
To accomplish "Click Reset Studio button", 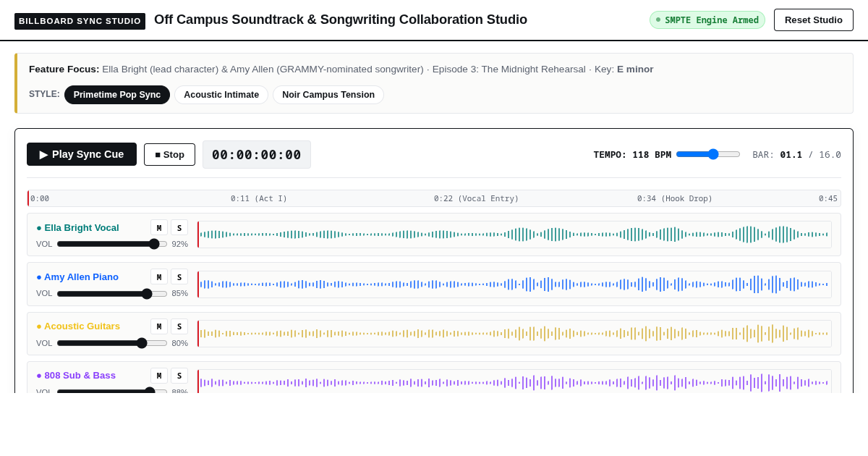I will (x=814, y=20).
